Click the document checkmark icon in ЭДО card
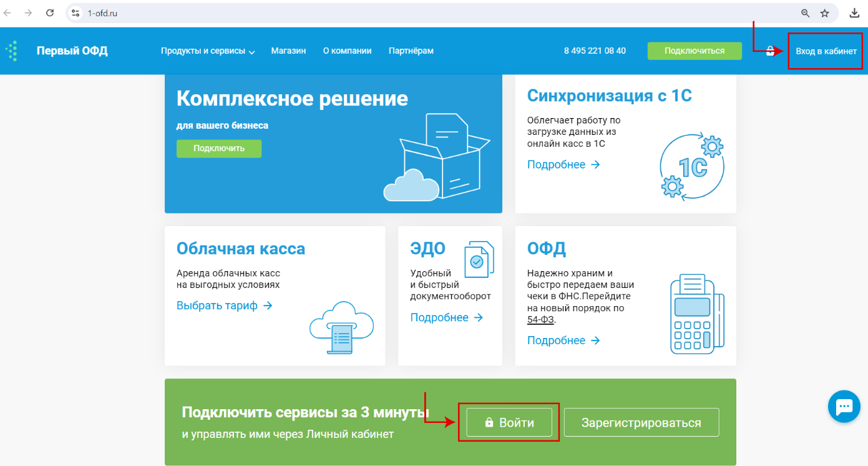Viewport: 868px width, 466px height. click(x=479, y=258)
